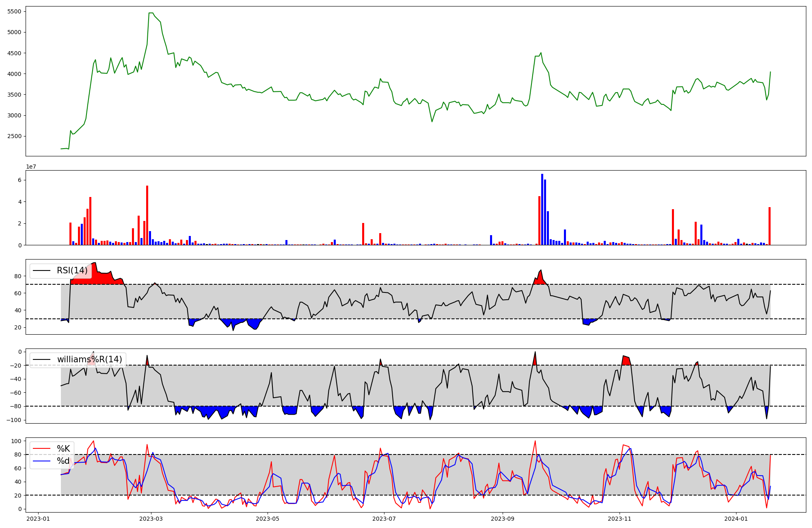Click the -100 Williams %R axis label
812x528 pixels.
click(x=13, y=420)
